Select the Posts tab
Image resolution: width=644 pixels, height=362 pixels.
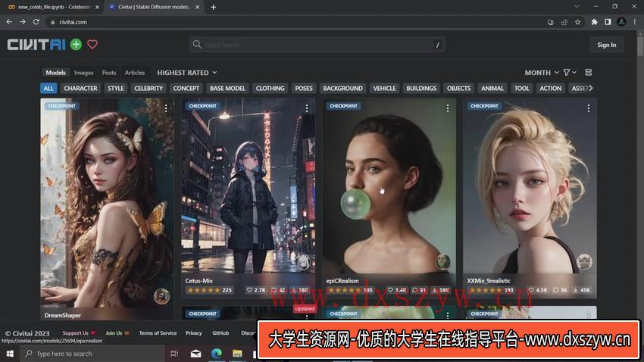click(x=109, y=73)
